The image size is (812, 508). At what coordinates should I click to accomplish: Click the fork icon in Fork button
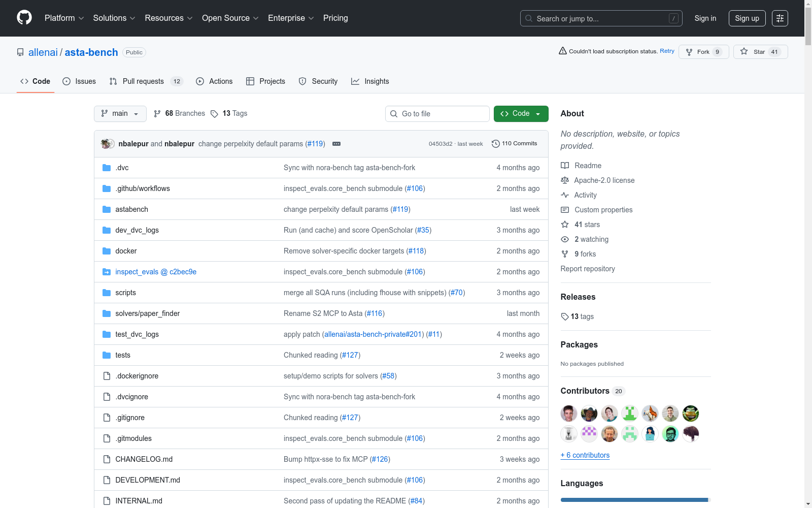[x=689, y=52]
